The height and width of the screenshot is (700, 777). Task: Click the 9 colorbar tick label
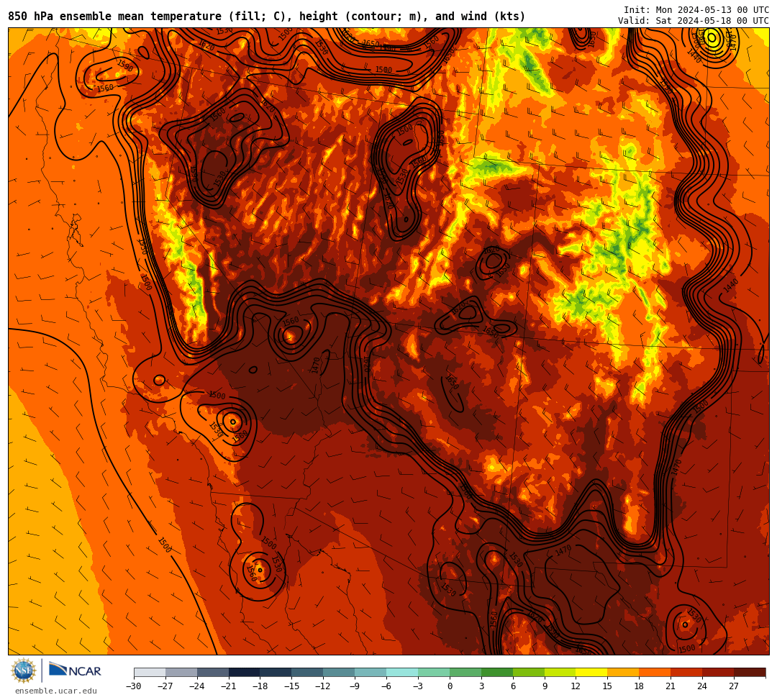pos(545,686)
